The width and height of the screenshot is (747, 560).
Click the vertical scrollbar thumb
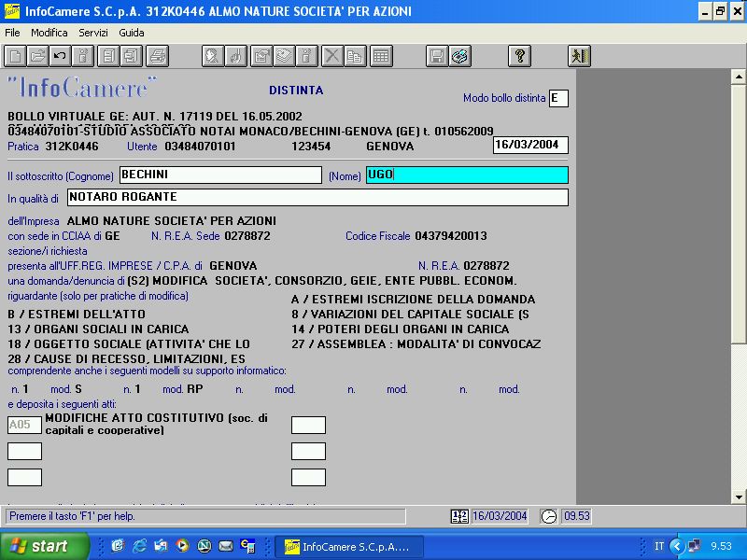(x=739, y=214)
